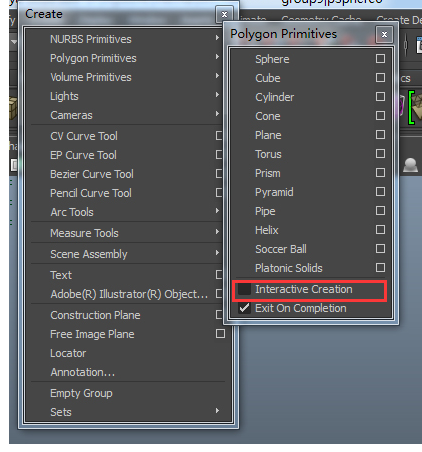
Task: Create a polygon Cone
Action: click(x=268, y=116)
